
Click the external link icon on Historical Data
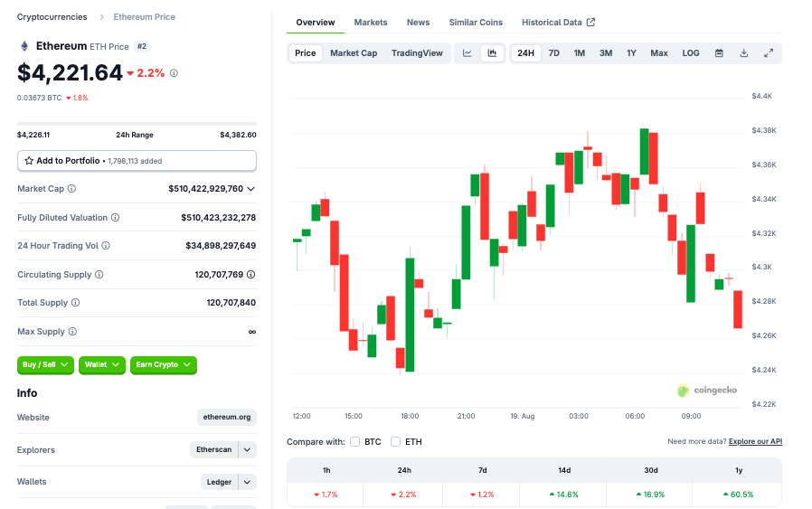[590, 23]
